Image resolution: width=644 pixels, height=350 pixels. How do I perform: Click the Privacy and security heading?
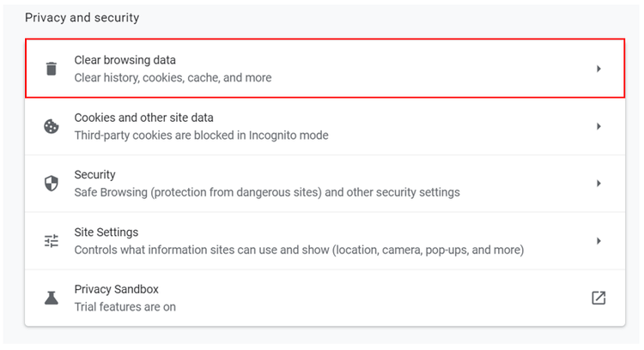pos(82,18)
